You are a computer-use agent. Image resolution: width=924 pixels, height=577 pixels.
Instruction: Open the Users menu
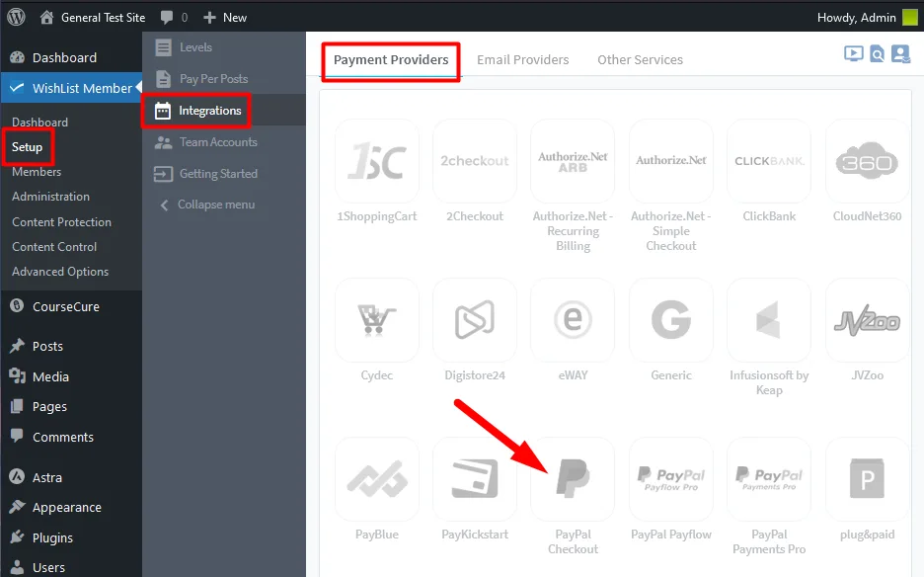point(71,567)
